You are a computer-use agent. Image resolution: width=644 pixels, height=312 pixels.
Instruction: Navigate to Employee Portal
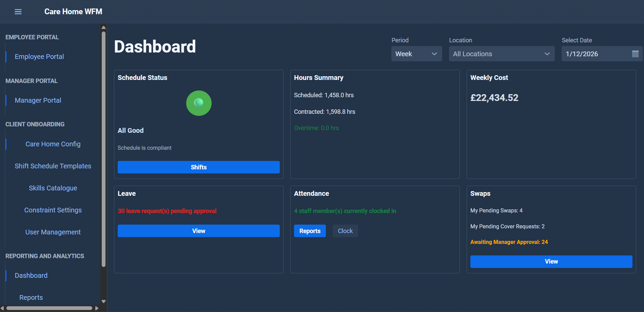[x=39, y=57]
